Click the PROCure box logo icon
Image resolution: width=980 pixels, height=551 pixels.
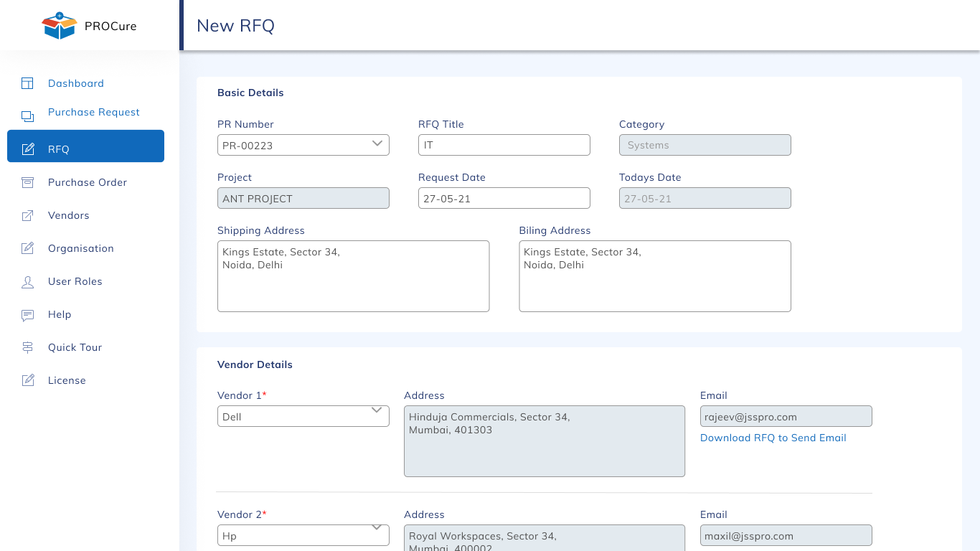[59, 26]
